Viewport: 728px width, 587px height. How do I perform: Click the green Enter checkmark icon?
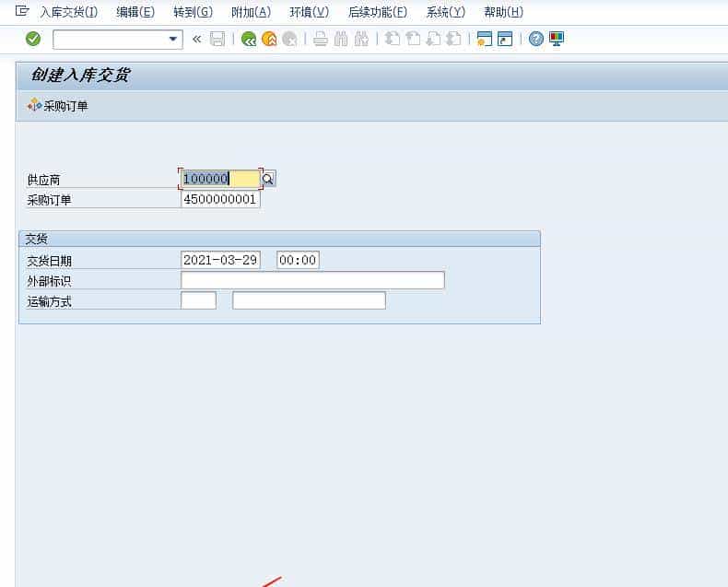pos(33,39)
